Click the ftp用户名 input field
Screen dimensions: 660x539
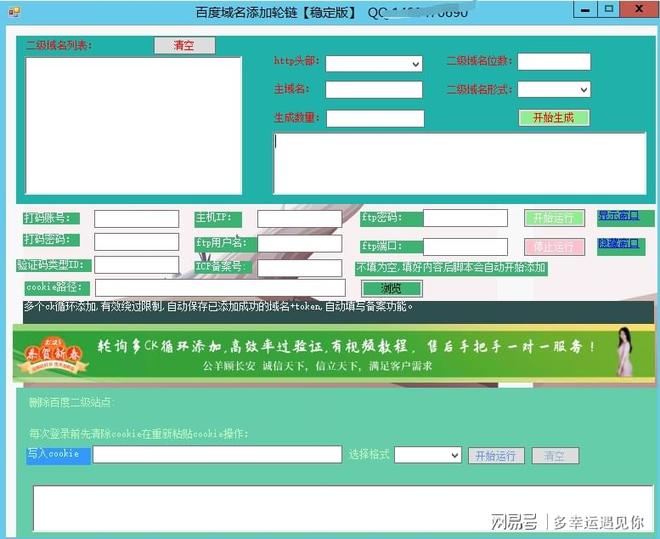300,244
